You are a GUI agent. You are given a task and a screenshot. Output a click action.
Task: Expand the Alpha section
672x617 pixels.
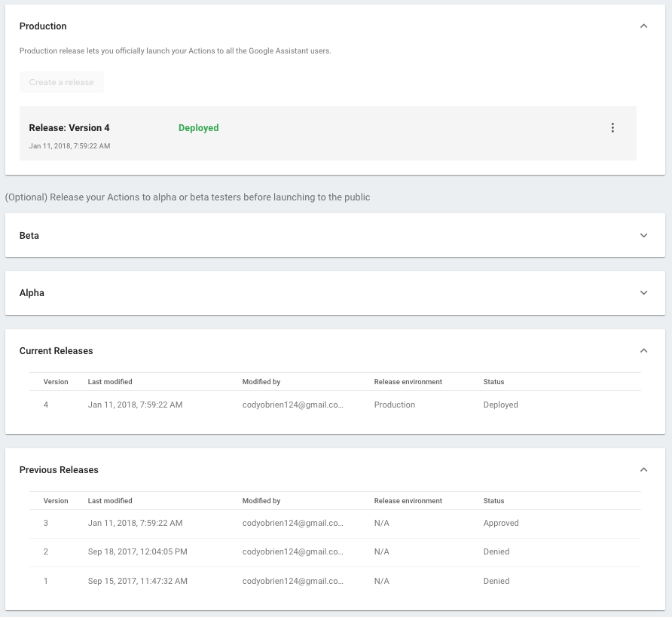(644, 292)
